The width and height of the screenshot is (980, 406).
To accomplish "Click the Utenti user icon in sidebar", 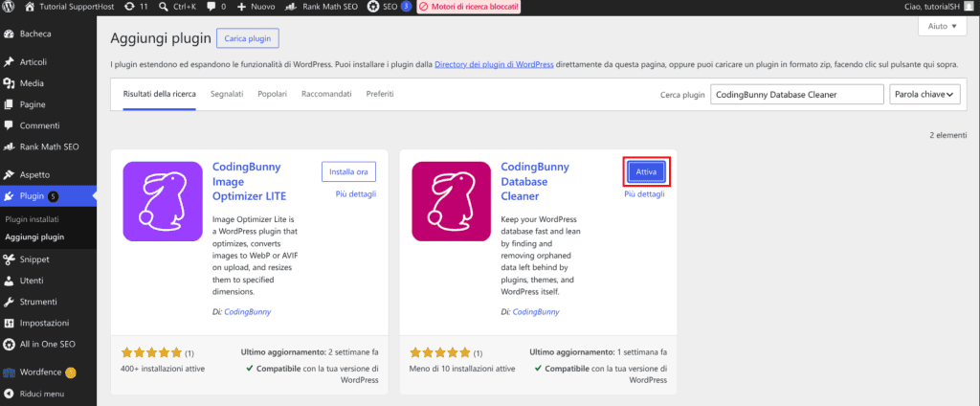I will tap(9, 281).
